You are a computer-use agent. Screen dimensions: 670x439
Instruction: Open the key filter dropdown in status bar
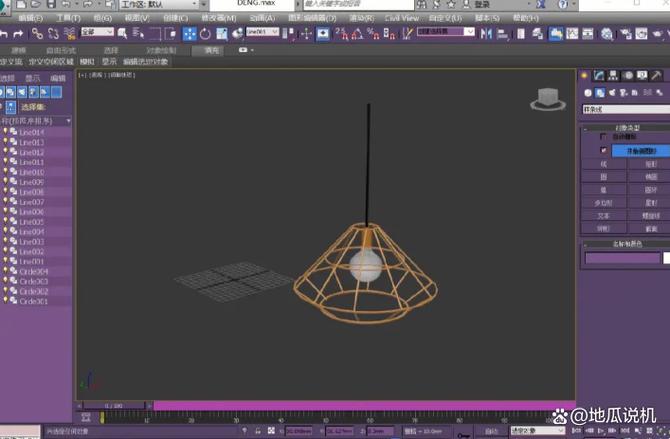[x=538, y=431]
